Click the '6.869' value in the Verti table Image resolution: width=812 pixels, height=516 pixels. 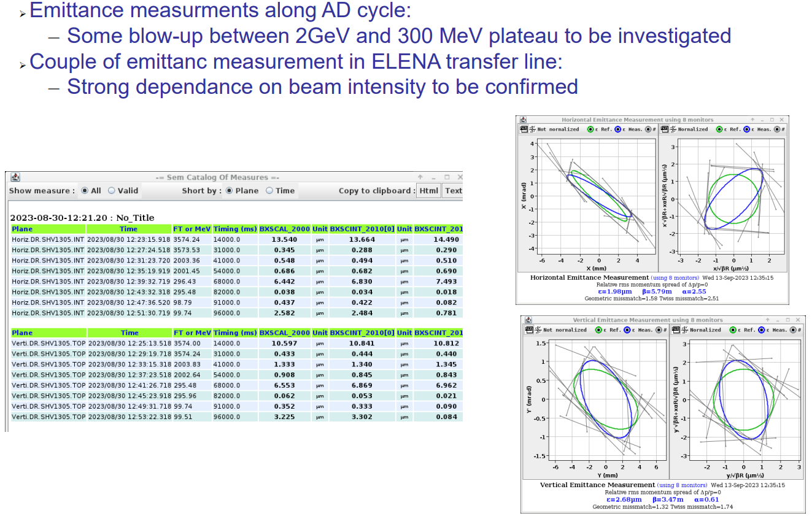click(x=362, y=385)
